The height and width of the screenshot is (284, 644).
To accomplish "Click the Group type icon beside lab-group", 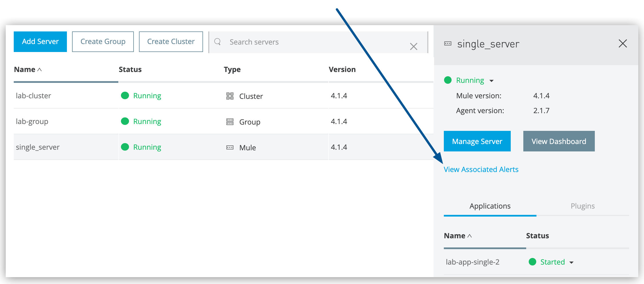I will pos(230,122).
